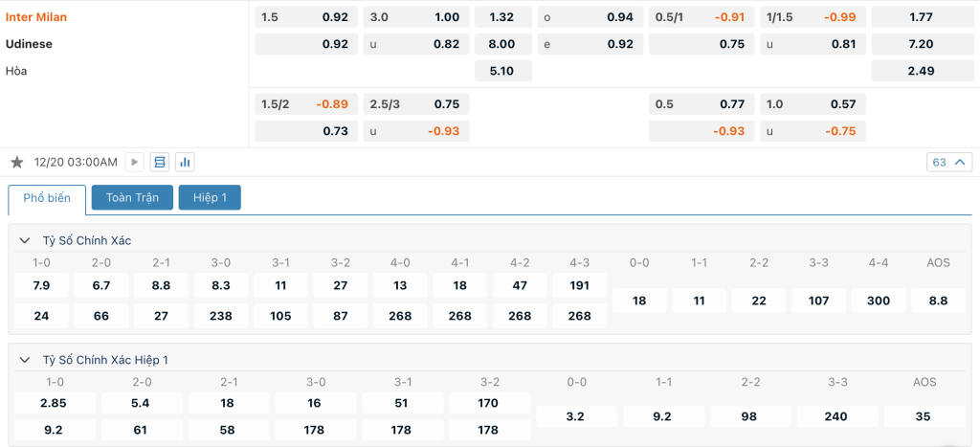Pick first-half 0-0 odds 3.2
Screen dimensions: 980x447
(x=575, y=416)
